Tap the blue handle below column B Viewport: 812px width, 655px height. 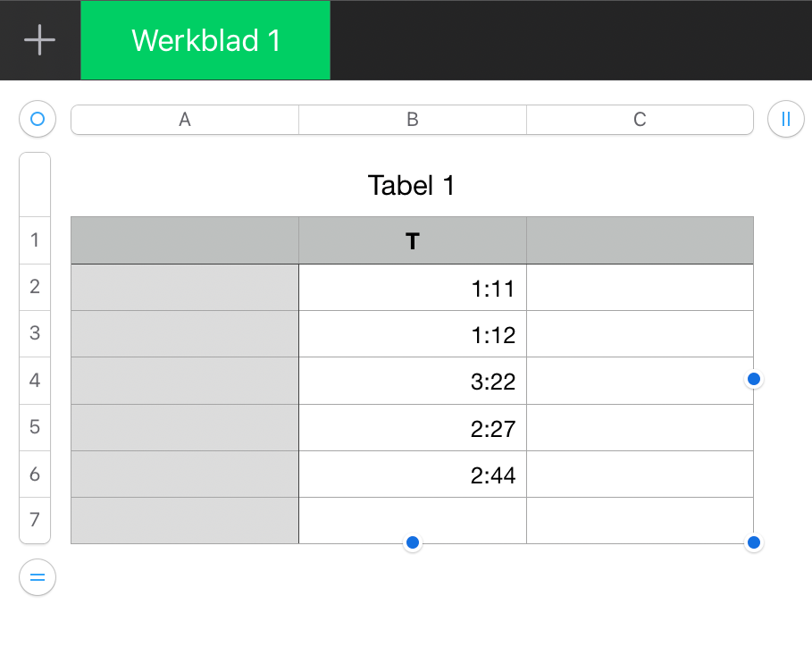point(413,542)
